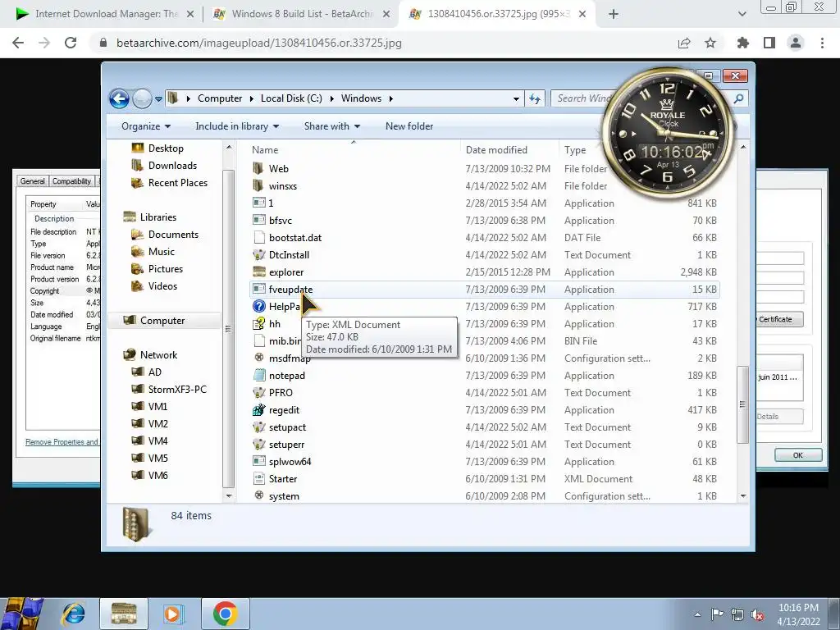This screenshot has width=840, height=630.
Task: Open the General tab in properties dialog
Action: (33, 181)
